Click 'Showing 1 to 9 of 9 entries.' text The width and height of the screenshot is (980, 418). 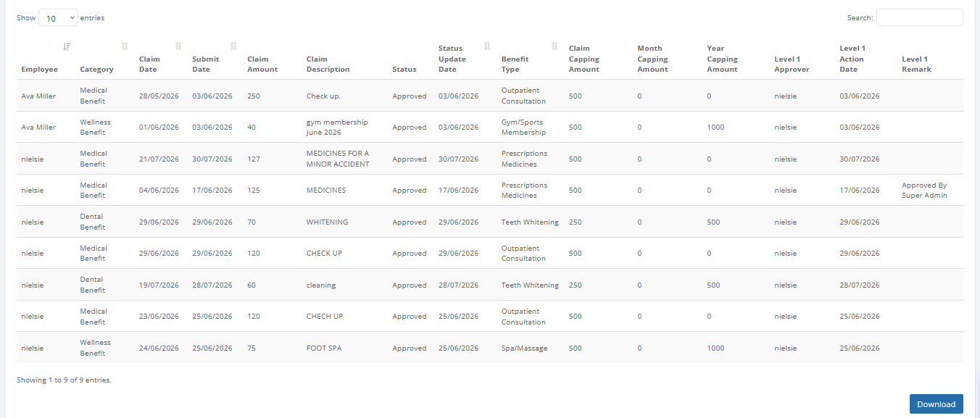tap(65, 380)
